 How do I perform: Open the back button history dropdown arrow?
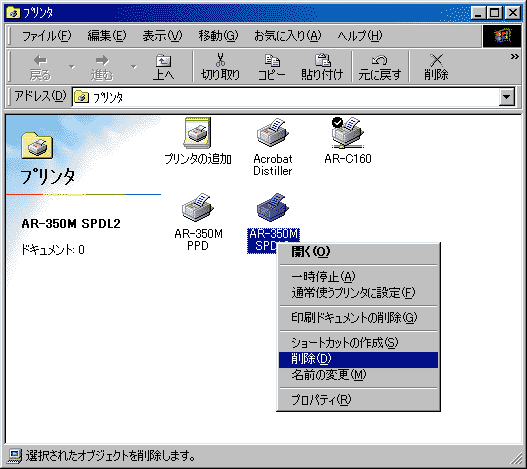pyautogui.click(x=72, y=67)
